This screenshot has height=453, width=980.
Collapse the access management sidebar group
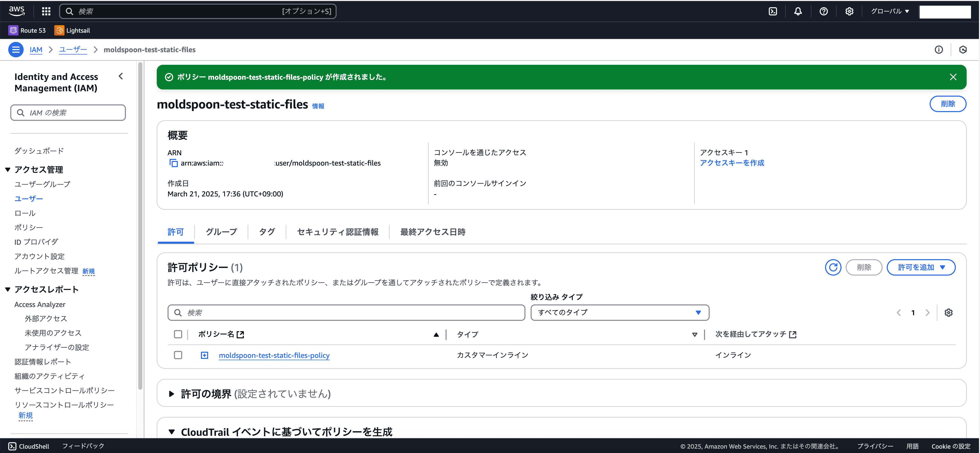click(x=8, y=170)
